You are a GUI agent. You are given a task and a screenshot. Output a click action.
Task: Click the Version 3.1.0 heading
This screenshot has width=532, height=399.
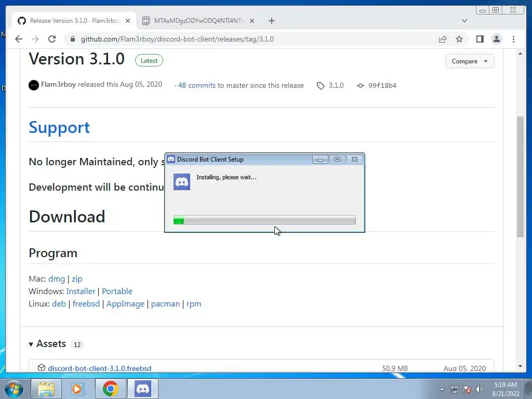pyautogui.click(x=77, y=59)
